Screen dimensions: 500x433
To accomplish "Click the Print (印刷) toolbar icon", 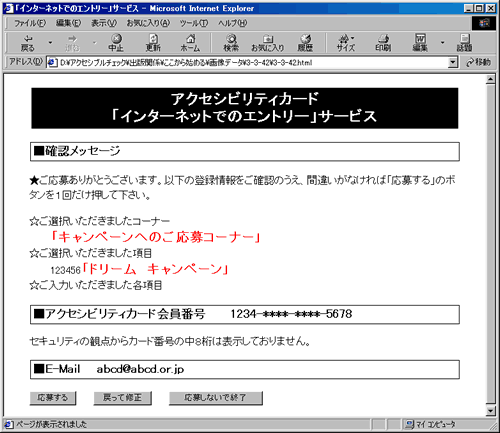I will 383,43.
